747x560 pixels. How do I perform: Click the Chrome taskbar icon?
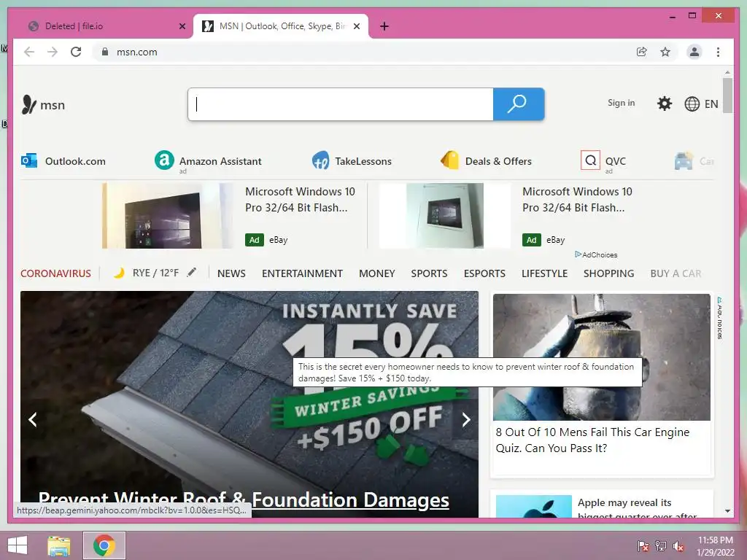coord(104,545)
